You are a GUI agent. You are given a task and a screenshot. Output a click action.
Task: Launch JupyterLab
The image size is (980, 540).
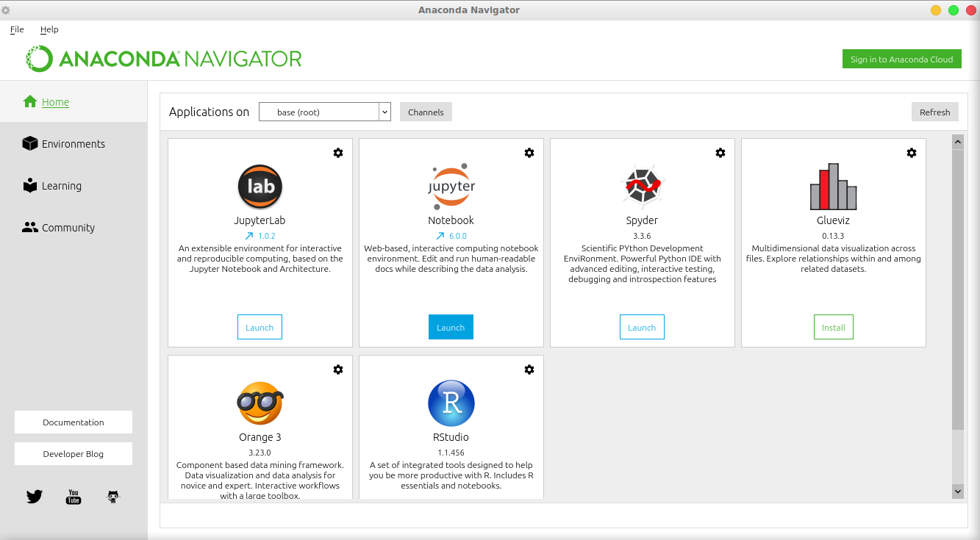[x=260, y=327]
